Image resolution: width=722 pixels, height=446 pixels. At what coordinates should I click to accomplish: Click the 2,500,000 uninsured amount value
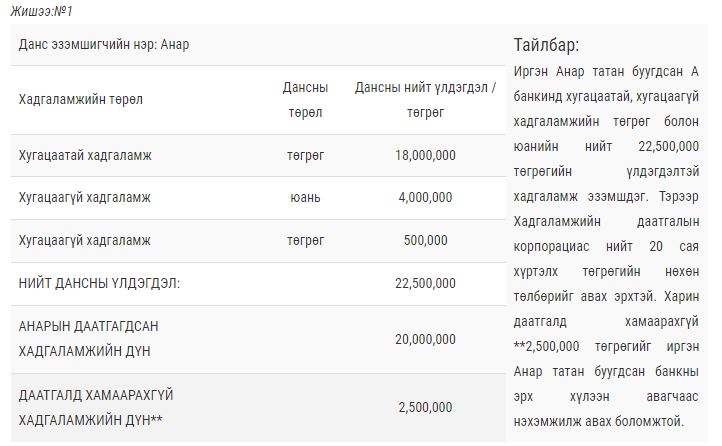coord(426,407)
